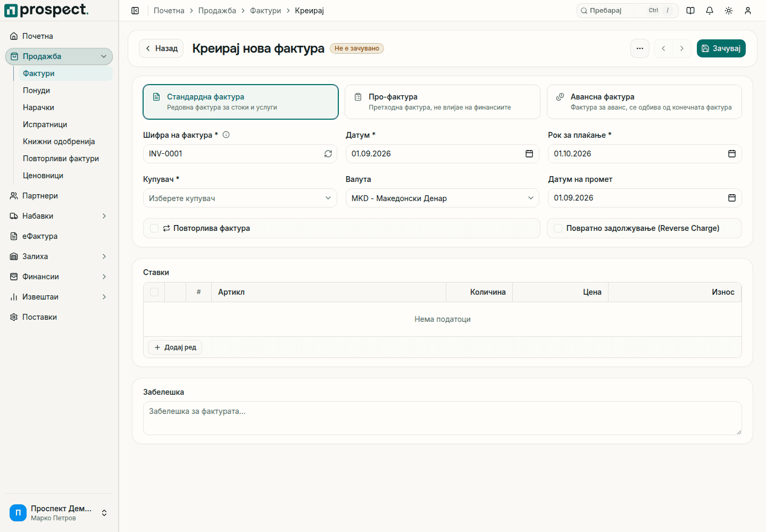Image resolution: width=766 pixels, height=532 pixels.
Task: Enable Повратно задолжување (Reverse Charge) checkbox
Action: (558, 228)
